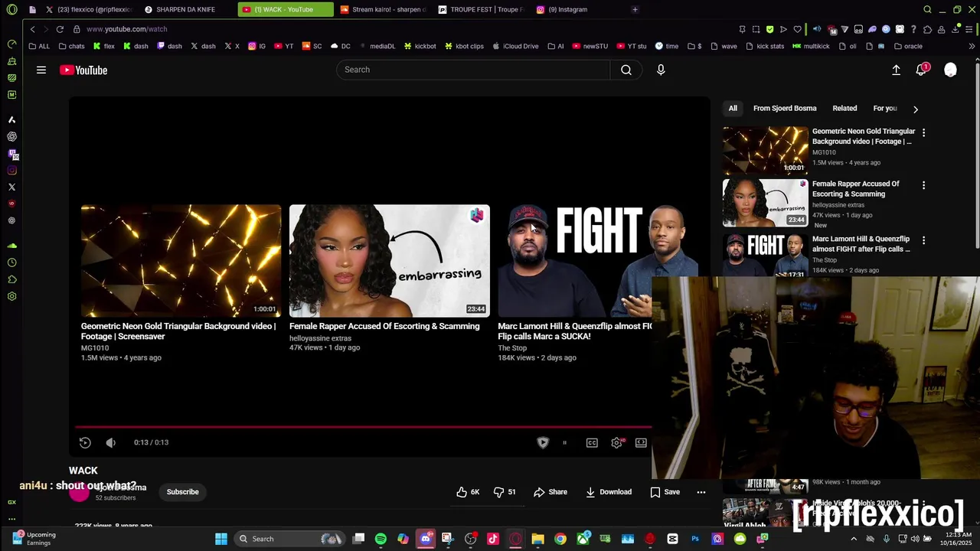The width and height of the screenshot is (980, 551).
Task: Go back with the browser back arrow
Action: click(32, 29)
